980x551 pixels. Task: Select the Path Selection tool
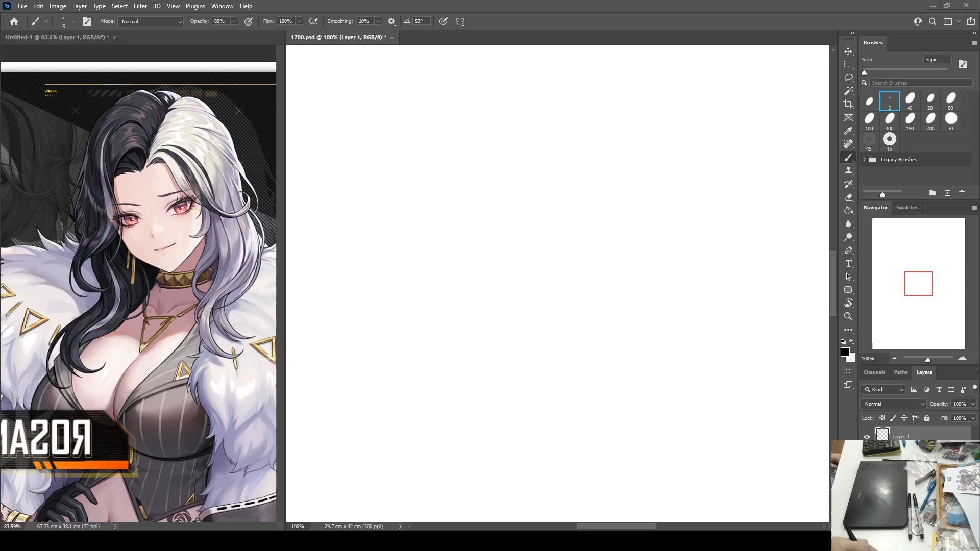[848, 277]
